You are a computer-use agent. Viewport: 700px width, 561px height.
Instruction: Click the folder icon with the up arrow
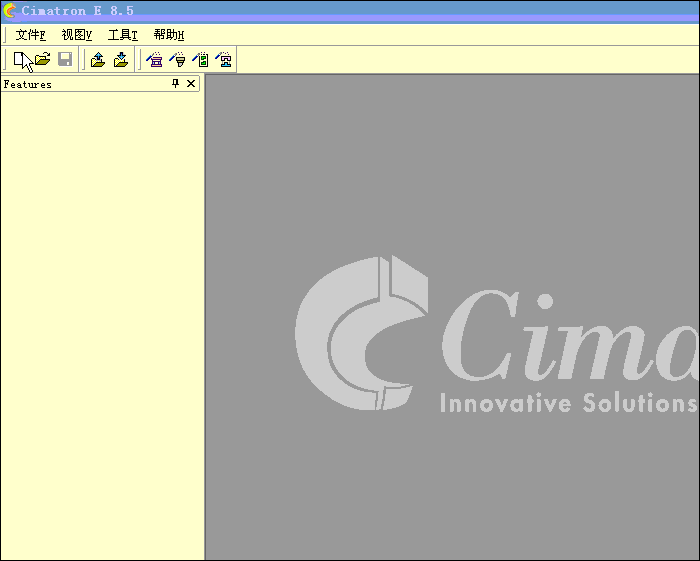[98, 59]
